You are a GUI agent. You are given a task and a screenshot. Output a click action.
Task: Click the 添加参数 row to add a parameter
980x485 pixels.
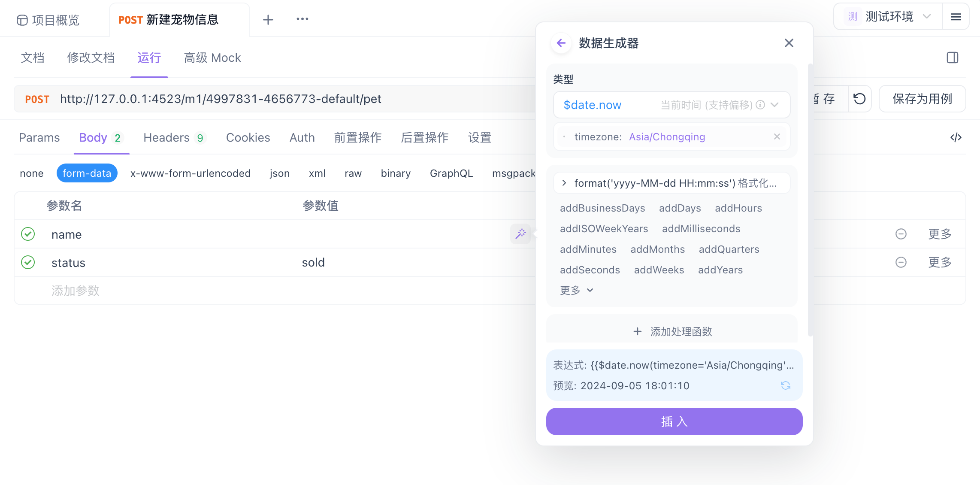point(76,291)
